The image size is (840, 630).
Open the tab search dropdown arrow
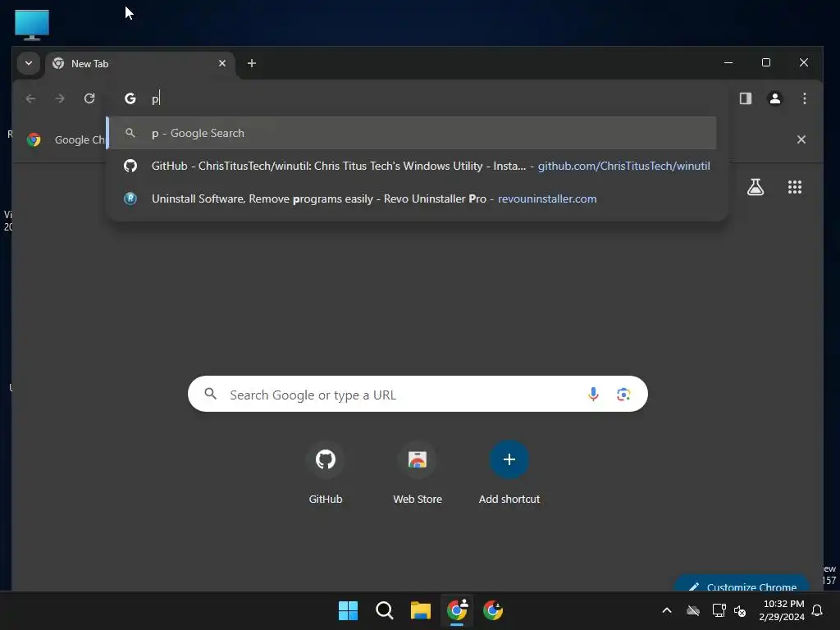tap(29, 63)
